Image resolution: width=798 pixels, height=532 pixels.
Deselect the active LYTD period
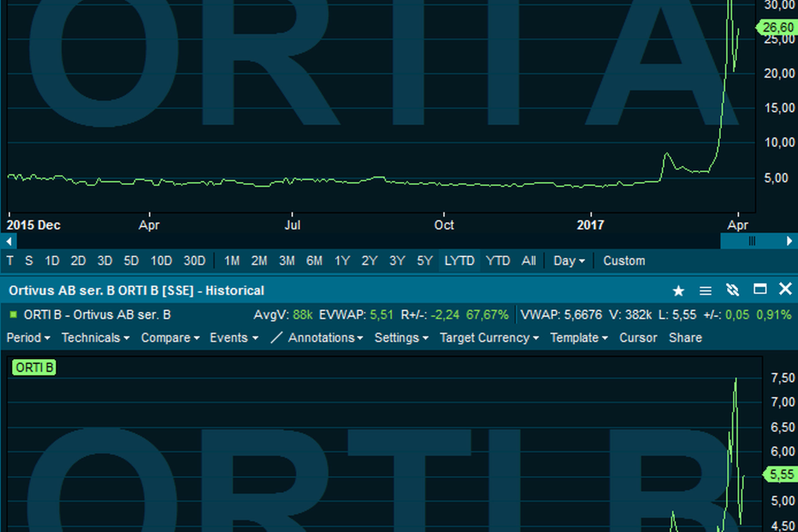click(459, 261)
